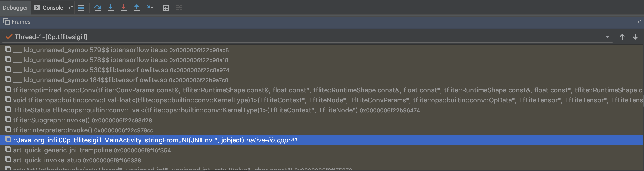Click the layout settings icon at toolbar end
Viewport: 644px width, 171px height.
tap(179, 8)
